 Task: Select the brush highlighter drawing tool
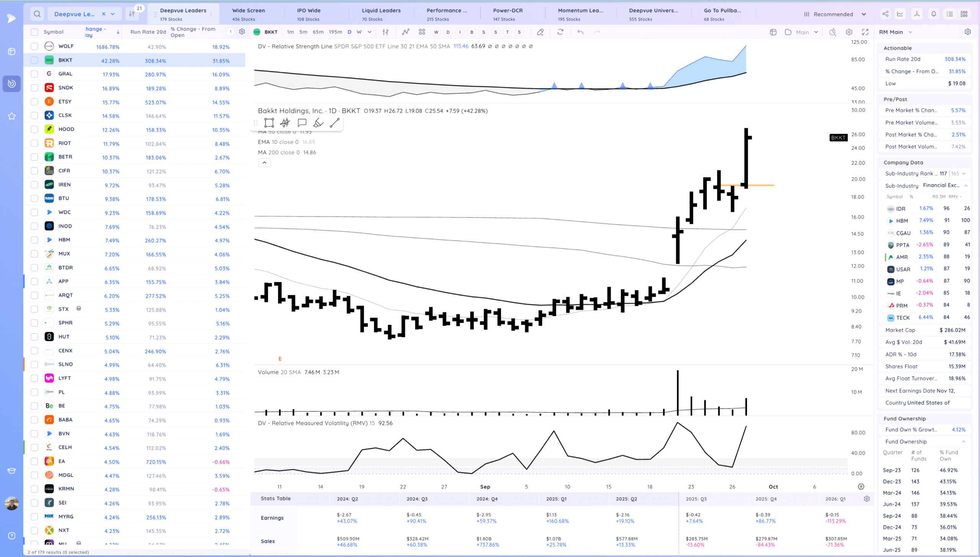click(x=318, y=123)
